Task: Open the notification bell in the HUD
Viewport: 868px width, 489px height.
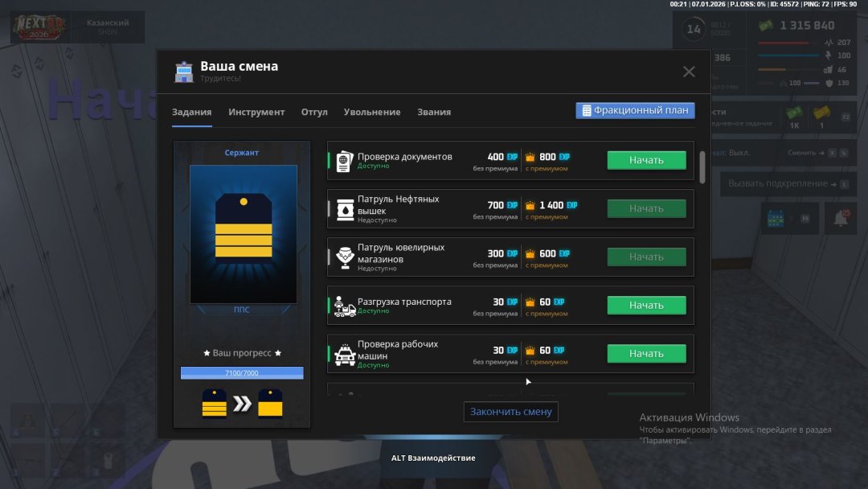Action: tap(841, 218)
